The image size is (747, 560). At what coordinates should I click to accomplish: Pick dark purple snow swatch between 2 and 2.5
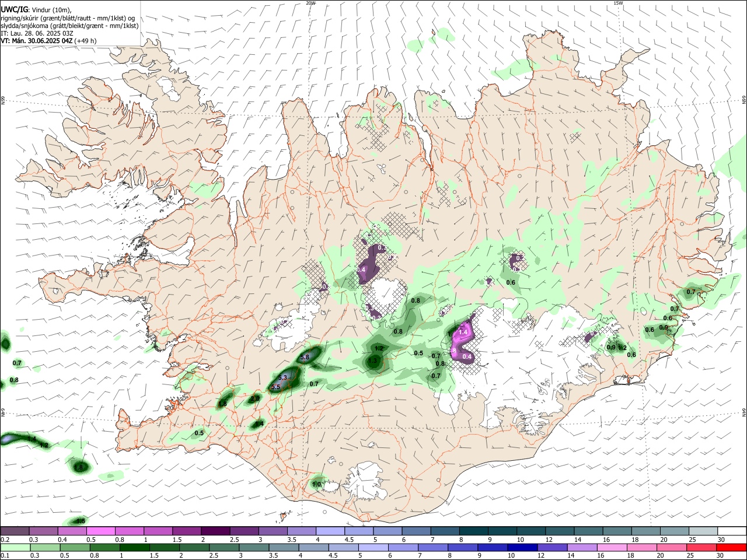[x=217, y=531]
